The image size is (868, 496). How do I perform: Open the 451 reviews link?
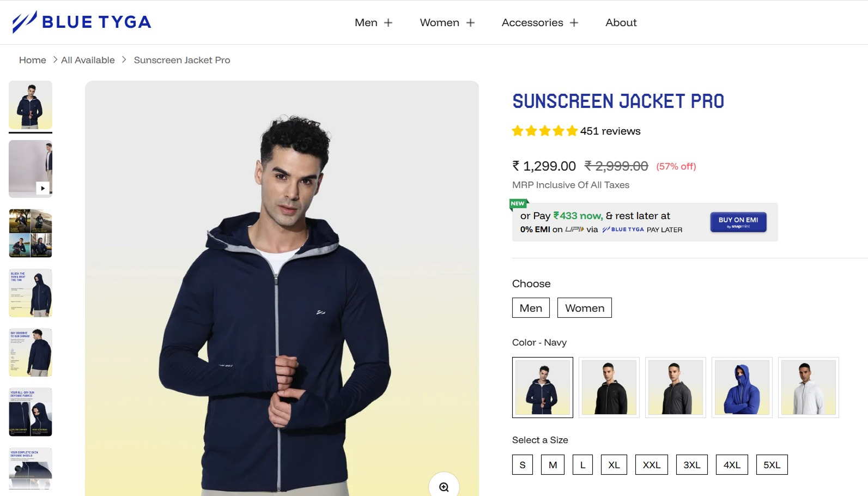610,131
